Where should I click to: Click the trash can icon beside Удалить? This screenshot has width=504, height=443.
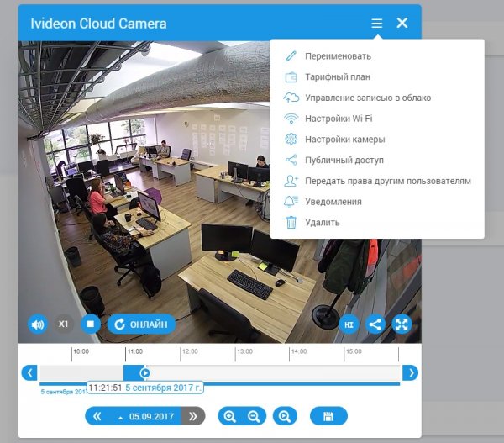(291, 222)
